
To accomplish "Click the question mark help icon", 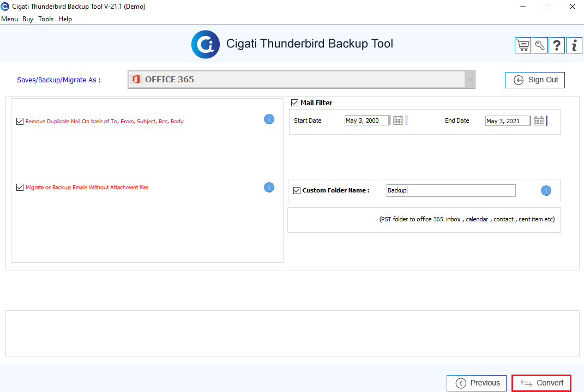I will (557, 45).
